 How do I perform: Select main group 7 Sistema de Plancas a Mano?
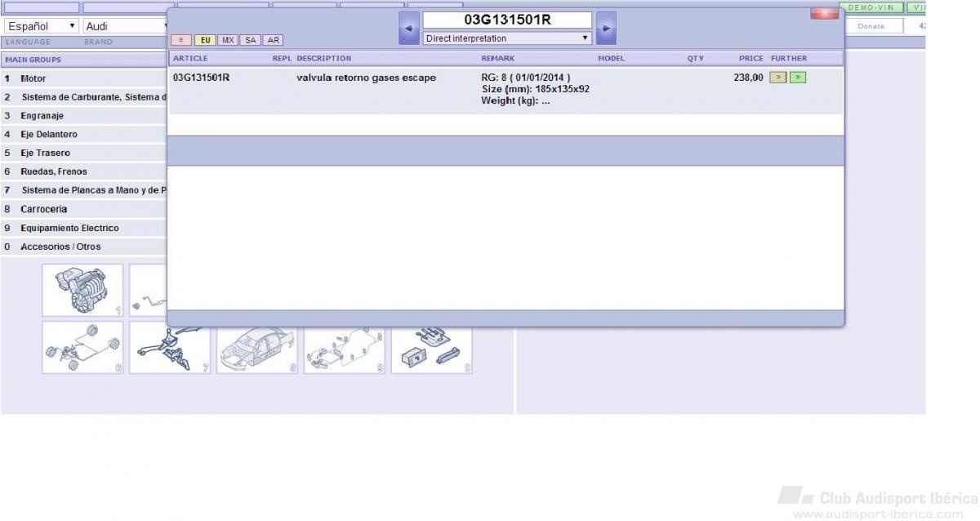pos(84,190)
